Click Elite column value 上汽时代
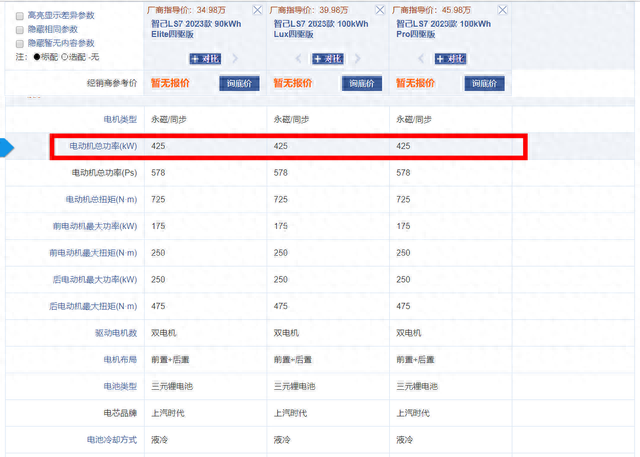Image resolution: width=640 pixels, height=457 pixels. [168, 413]
